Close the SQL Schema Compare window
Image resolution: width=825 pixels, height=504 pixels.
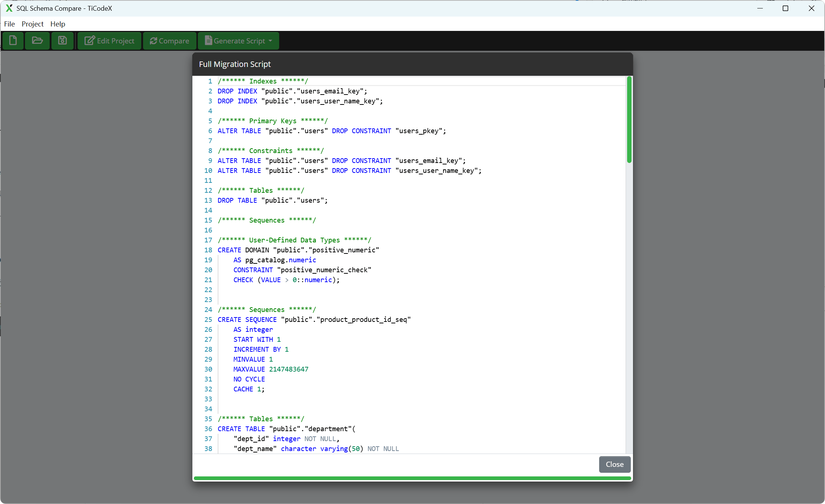811,8
